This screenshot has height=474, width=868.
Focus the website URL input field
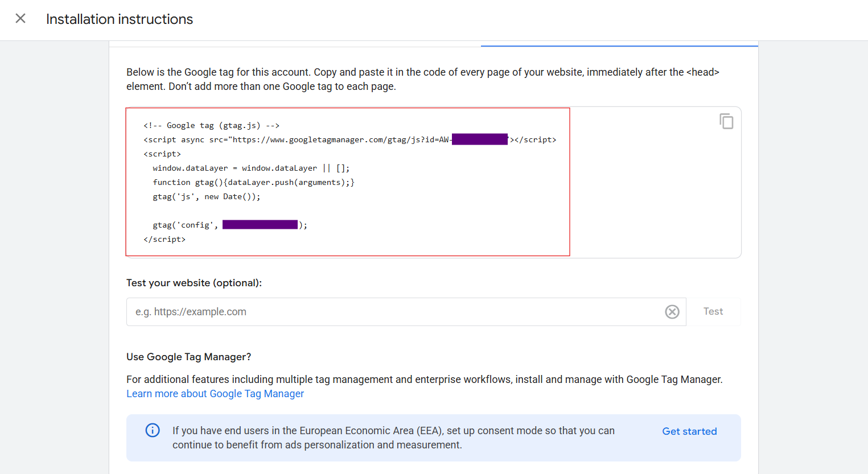[393, 312]
